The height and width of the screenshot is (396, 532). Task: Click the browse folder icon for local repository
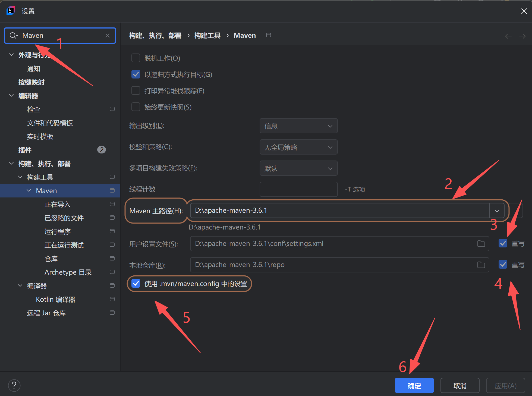click(481, 265)
